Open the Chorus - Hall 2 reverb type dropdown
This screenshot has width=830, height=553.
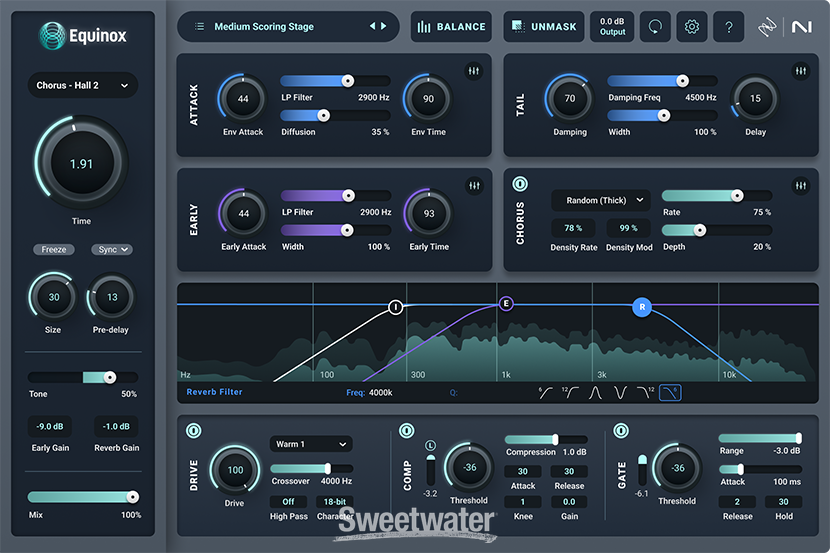point(82,86)
